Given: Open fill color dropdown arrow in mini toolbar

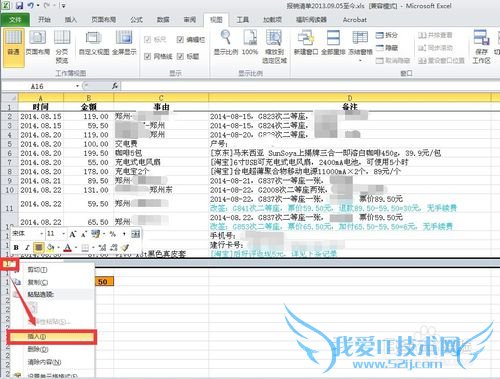Looking at the screenshot, I should [x=58, y=248].
